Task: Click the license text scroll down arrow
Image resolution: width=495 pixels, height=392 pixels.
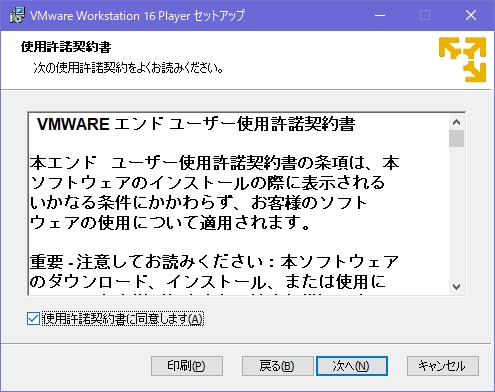Action: click(x=456, y=287)
